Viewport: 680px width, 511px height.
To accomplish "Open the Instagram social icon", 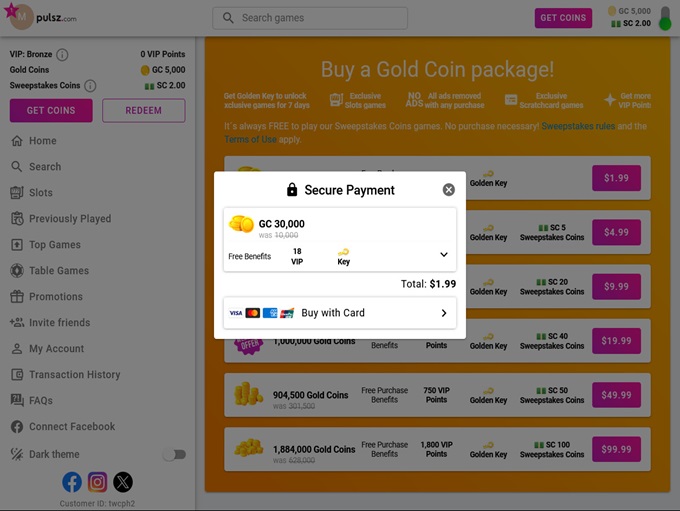I will pyautogui.click(x=97, y=482).
